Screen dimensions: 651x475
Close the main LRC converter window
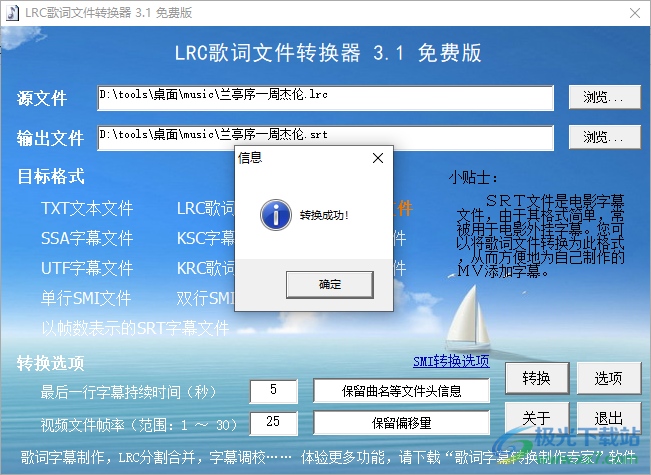[x=635, y=13]
